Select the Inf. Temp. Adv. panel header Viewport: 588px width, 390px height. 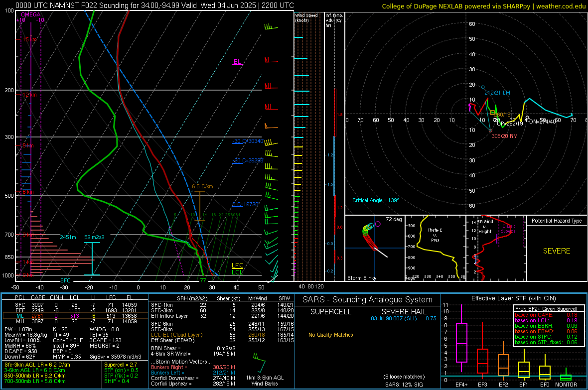click(x=333, y=20)
